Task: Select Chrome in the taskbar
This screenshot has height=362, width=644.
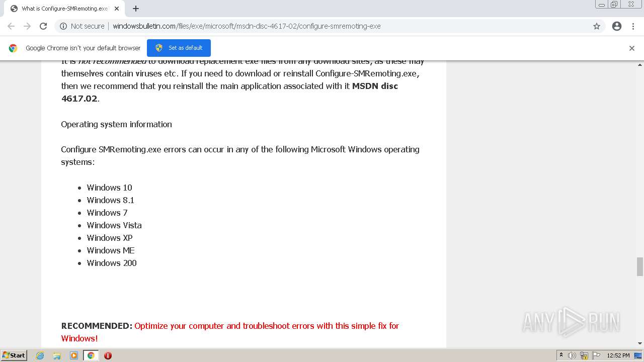Action: click(x=91, y=355)
